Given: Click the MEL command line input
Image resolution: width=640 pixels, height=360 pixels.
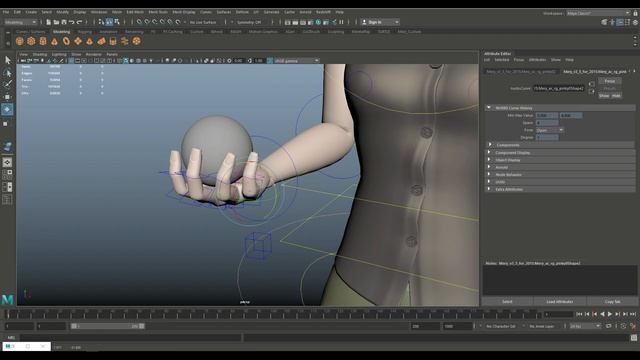Looking at the screenshot, I should 131,338.
